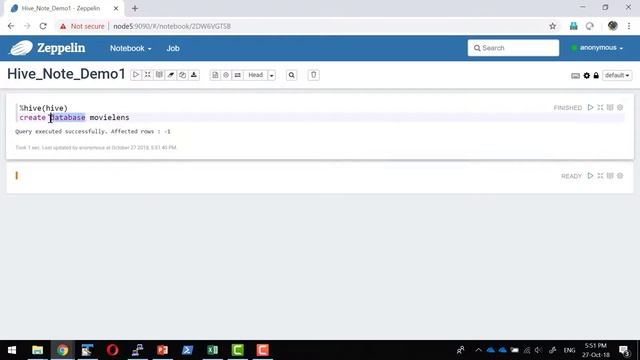Screen dimensions: 640x360
Task: Go back in browser
Action: 11,26
